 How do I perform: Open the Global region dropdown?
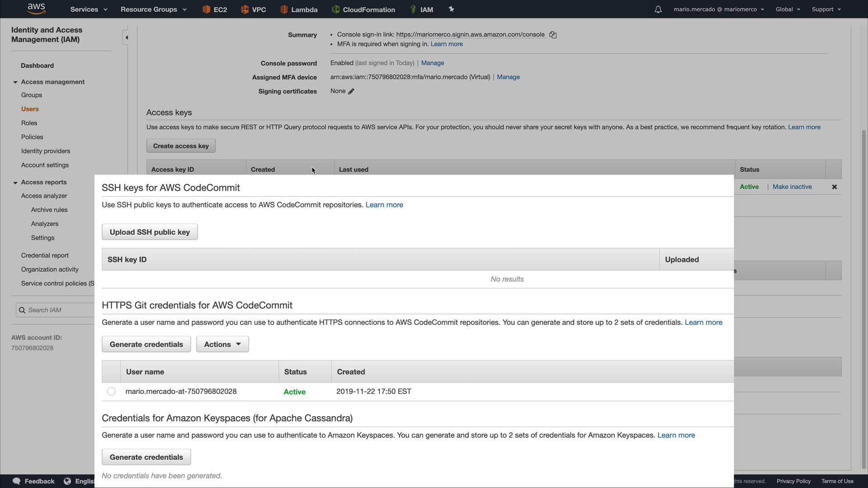(788, 9)
